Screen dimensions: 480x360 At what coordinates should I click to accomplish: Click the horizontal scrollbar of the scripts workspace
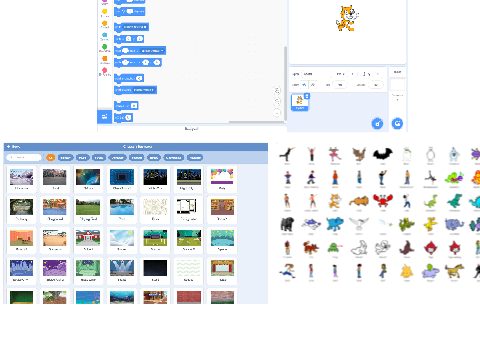256,122
